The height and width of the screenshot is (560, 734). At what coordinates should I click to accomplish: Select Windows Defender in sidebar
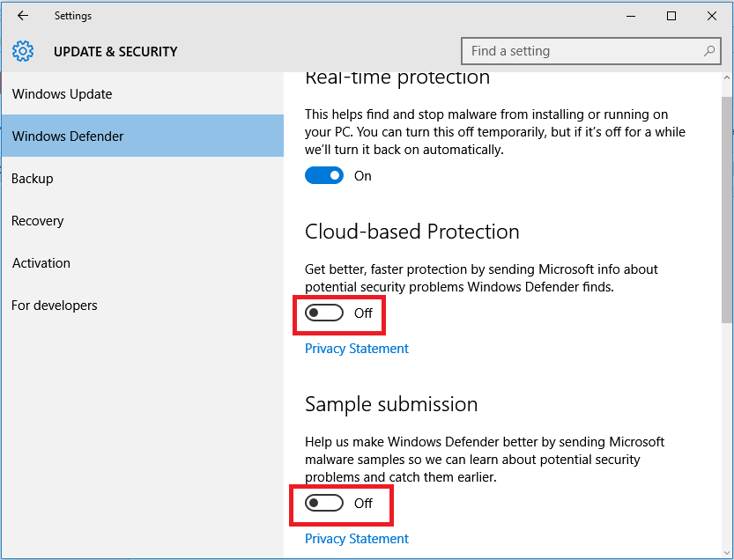coord(143,136)
